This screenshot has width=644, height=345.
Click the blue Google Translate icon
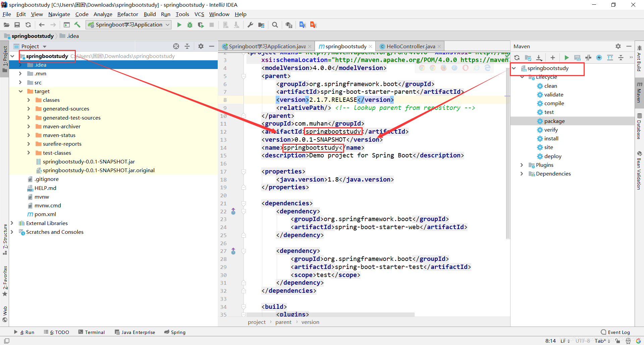click(303, 25)
